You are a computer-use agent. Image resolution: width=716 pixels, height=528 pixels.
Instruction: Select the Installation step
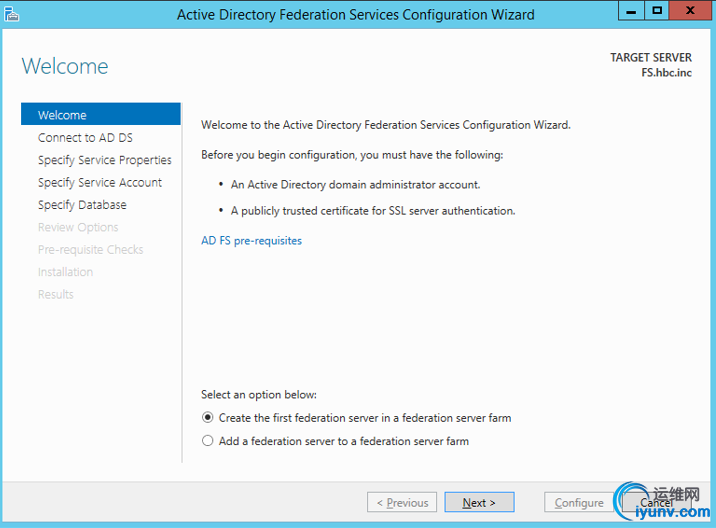pyautogui.click(x=65, y=272)
